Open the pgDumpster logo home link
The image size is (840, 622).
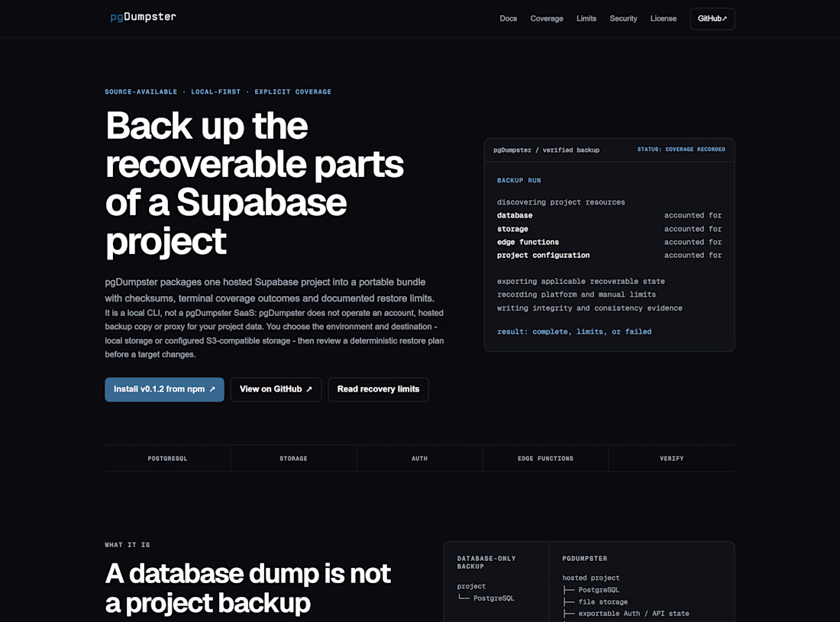(143, 17)
